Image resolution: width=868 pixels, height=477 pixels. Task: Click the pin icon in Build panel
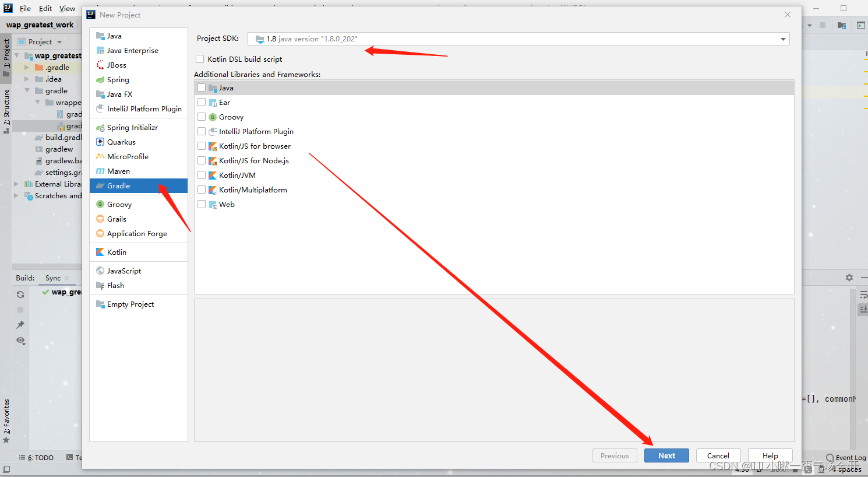(x=20, y=325)
